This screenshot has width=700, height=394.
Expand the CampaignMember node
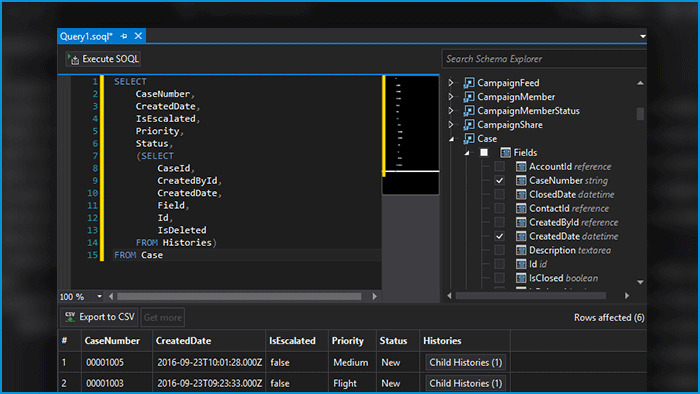point(451,96)
